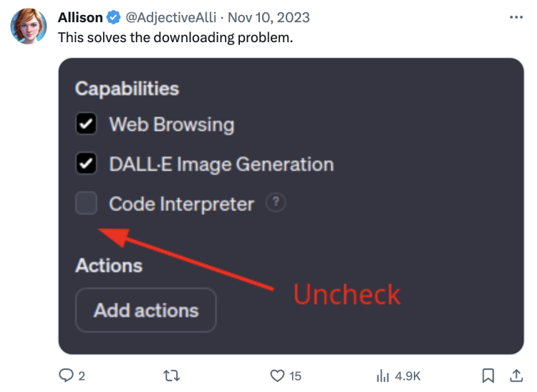Click Allison's profile avatar
The height and width of the screenshot is (392, 537).
(x=29, y=26)
